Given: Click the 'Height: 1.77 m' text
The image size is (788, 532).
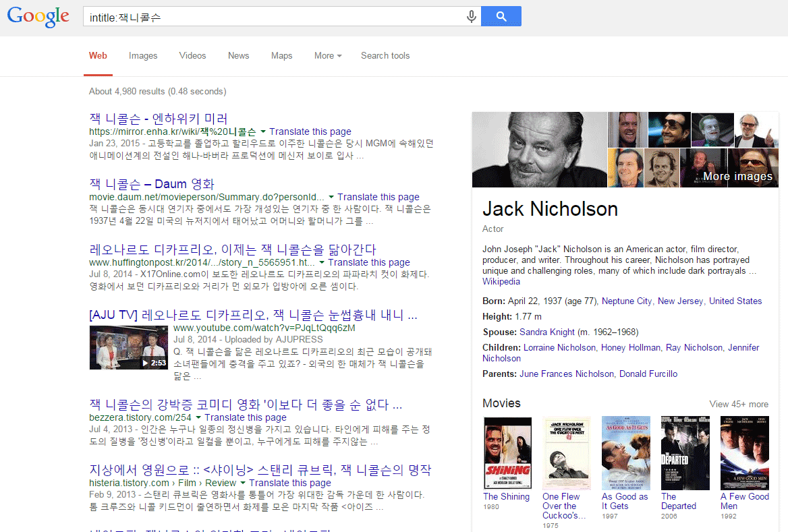Looking at the screenshot, I should pyautogui.click(x=511, y=316).
